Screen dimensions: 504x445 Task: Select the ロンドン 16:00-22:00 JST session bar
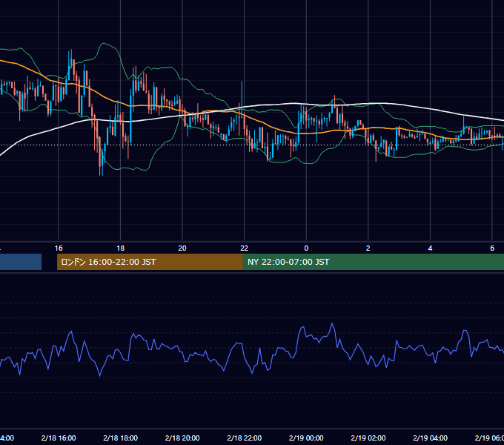[150, 262]
